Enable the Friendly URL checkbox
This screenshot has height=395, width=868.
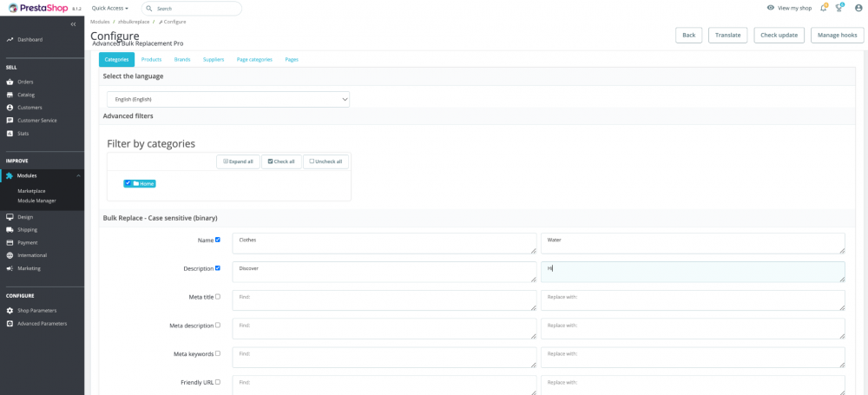coord(218,382)
